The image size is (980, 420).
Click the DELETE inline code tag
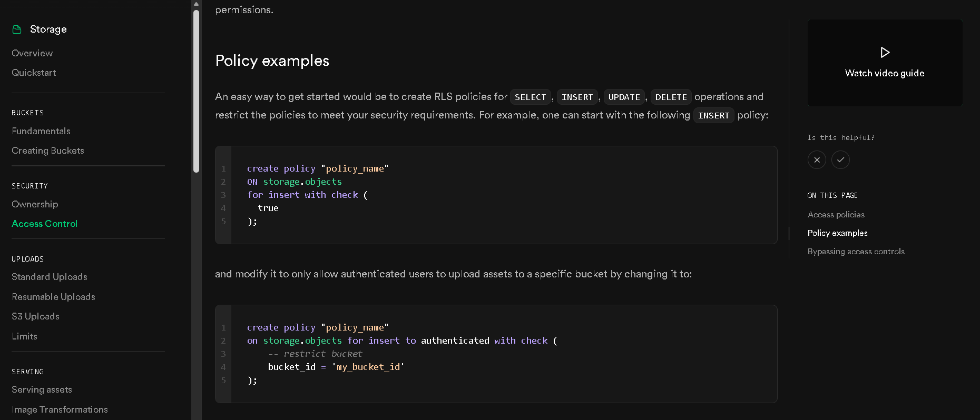pyautogui.click(x=671, y=97)
